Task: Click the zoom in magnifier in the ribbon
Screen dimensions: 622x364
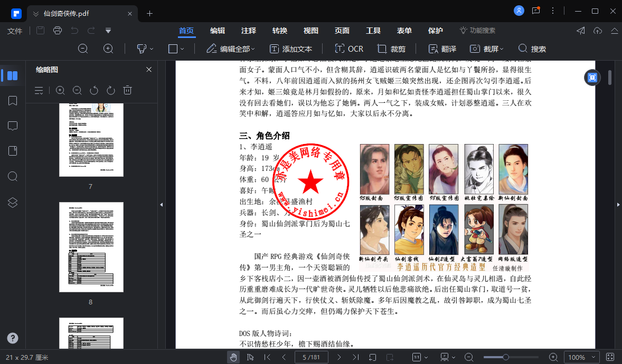Action: pyautogui.click(x=108, y=49)
